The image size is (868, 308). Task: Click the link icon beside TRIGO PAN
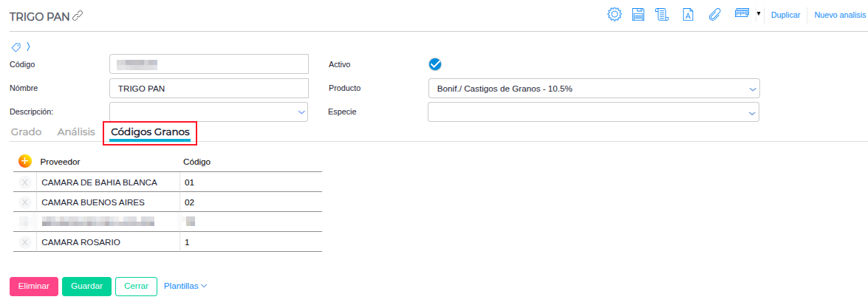coord(78,16)
